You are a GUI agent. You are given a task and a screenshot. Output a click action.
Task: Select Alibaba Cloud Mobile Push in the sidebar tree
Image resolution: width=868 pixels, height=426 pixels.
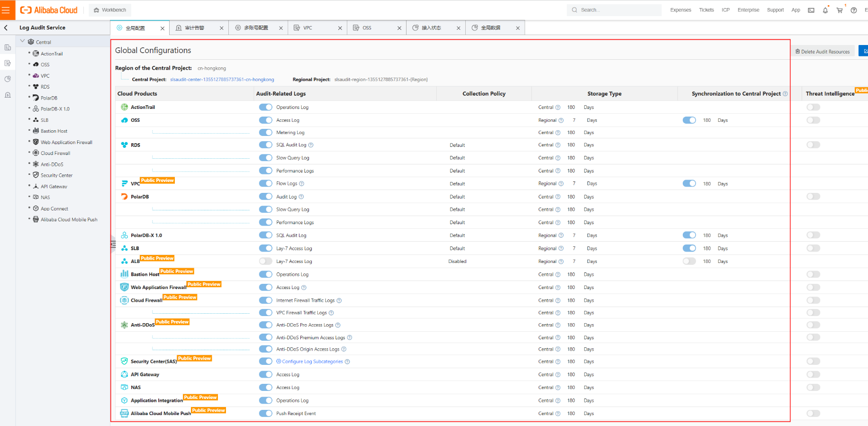click(69, 219)
